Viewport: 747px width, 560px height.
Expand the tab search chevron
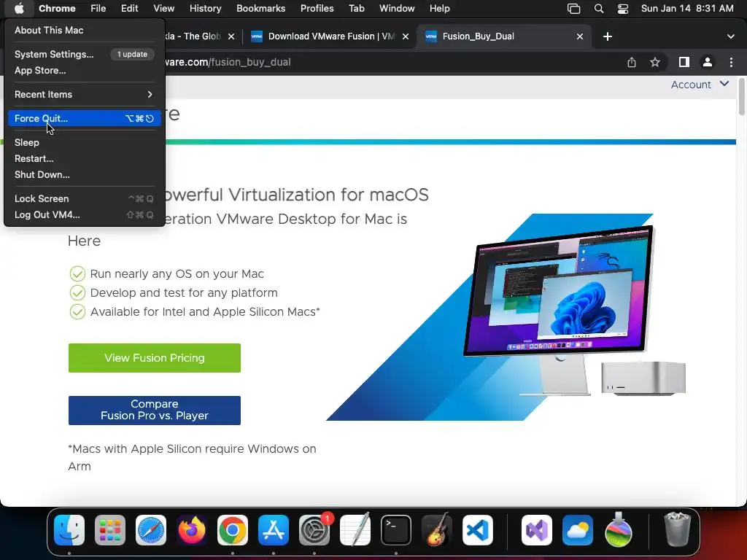pos(731,36)
